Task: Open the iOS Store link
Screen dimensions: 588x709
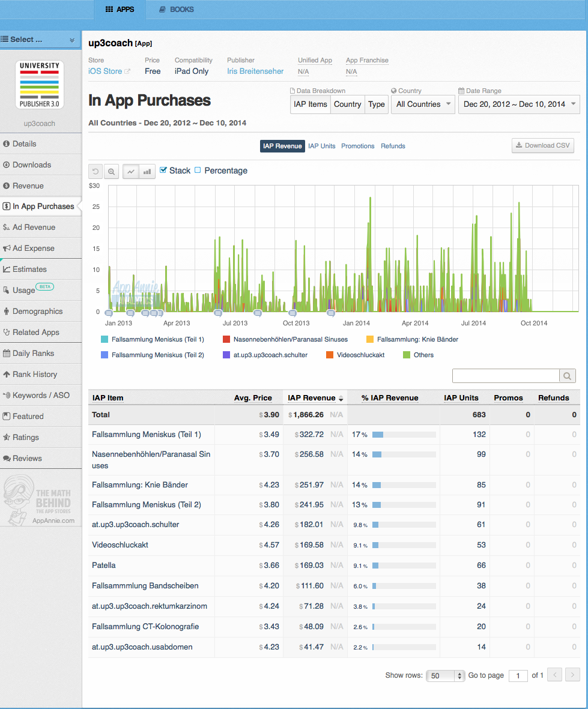Action: coord(105,71)
